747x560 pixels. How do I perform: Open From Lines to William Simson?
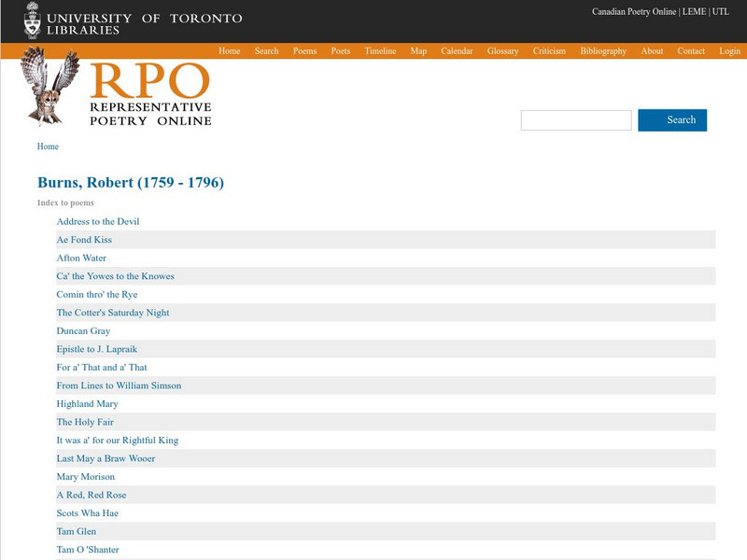(119, 385)
